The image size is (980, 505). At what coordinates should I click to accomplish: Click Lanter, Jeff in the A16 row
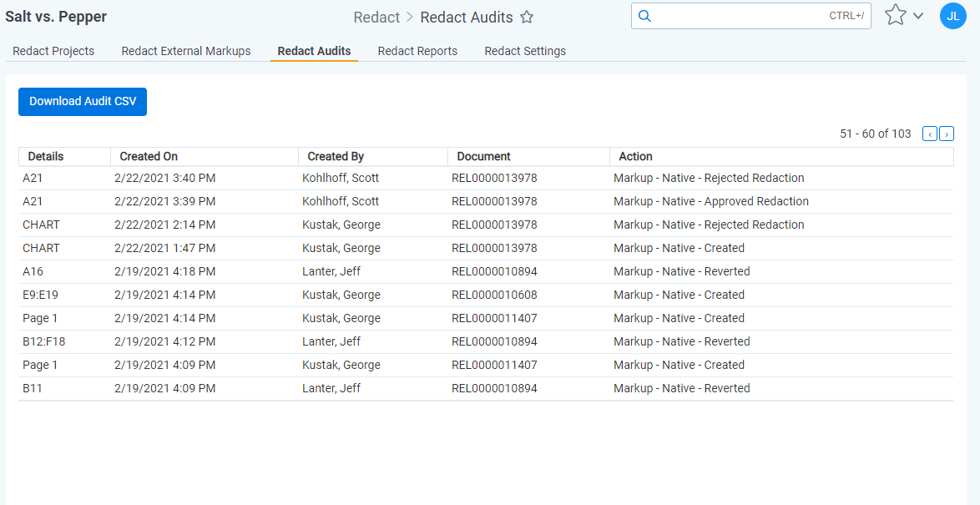click(x=331, y=271)
